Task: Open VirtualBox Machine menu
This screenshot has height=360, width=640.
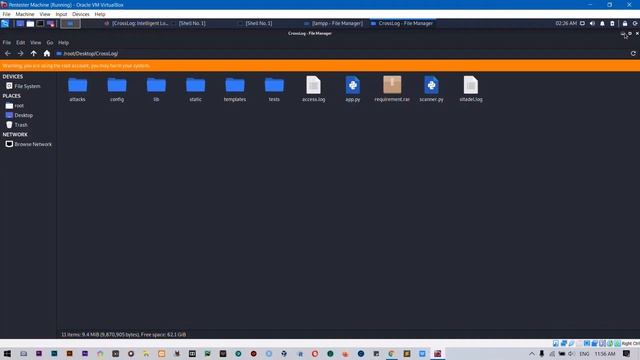Action: click(25, 14)
